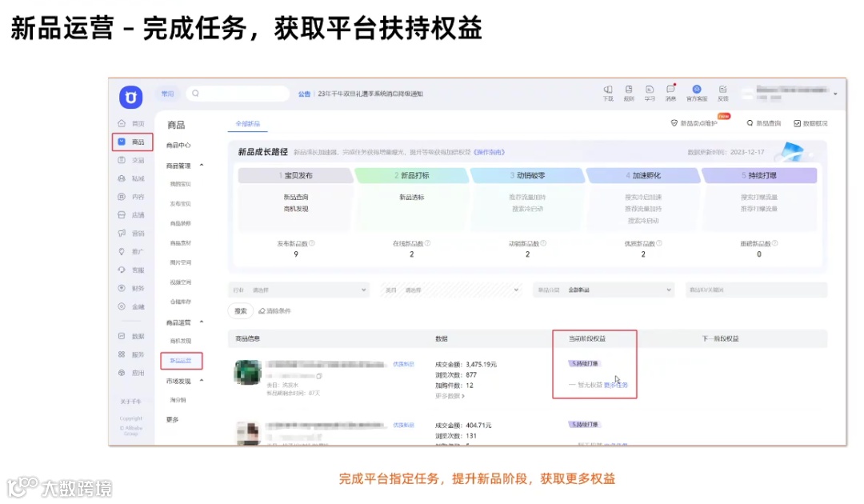
Task: Select stage 2 新品打标 tab
Action: (412, 175)
